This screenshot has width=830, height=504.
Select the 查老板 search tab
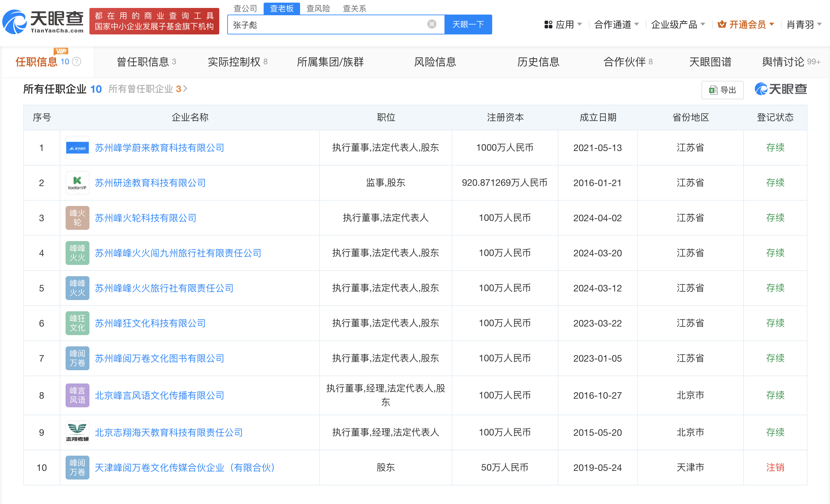click(282, 8)
